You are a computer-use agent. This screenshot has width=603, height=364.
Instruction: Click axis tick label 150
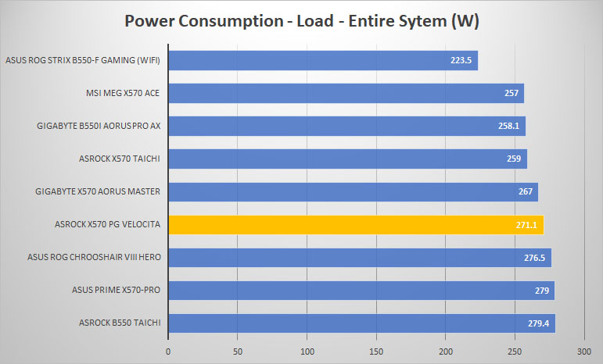pyautogui.click(x=376, y=352)
